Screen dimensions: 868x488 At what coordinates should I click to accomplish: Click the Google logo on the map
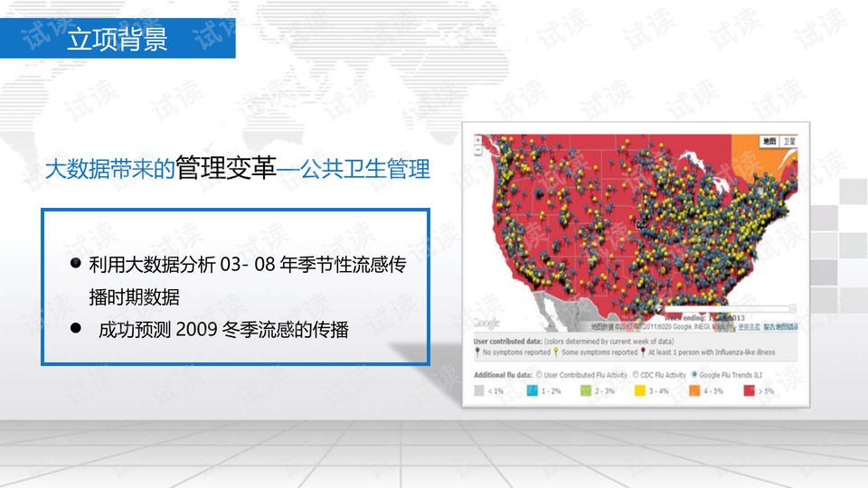(x=486, y=323)
